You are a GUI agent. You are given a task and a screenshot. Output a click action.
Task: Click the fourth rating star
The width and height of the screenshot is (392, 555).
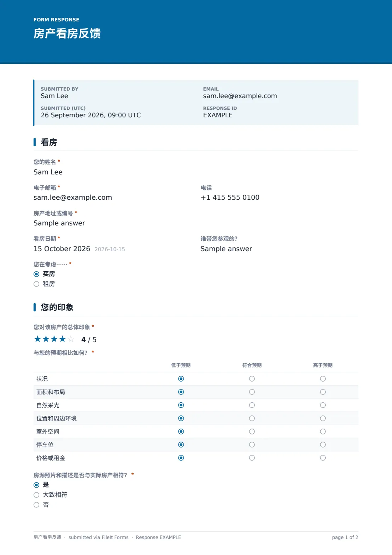point(62,339)
